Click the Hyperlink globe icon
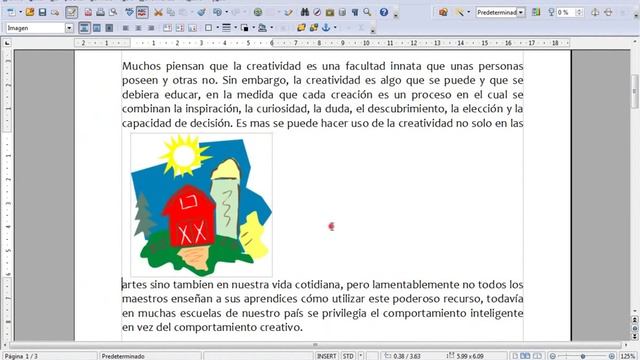 tap(258, 12)
